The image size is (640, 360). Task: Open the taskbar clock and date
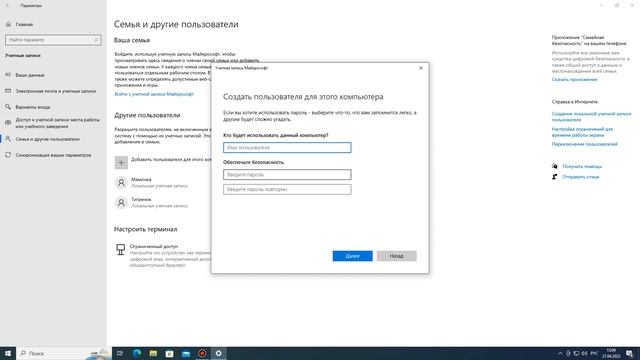pos(611,353)
